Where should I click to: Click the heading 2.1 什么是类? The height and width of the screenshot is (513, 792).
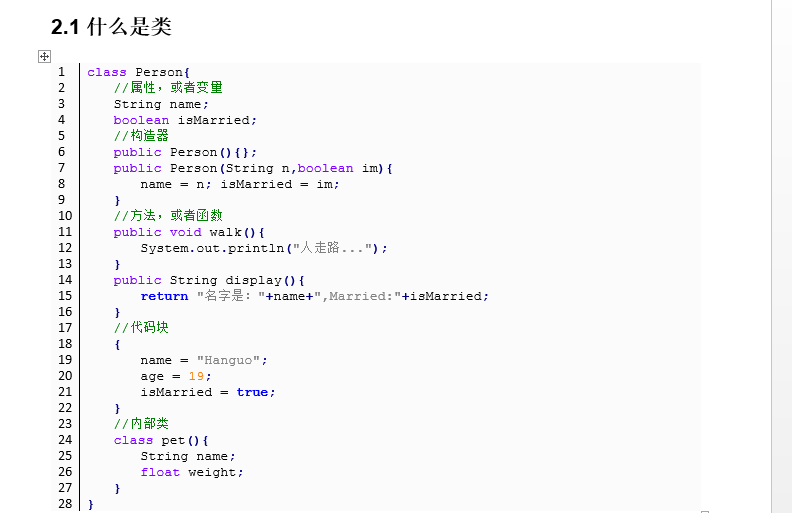point(111,26)
